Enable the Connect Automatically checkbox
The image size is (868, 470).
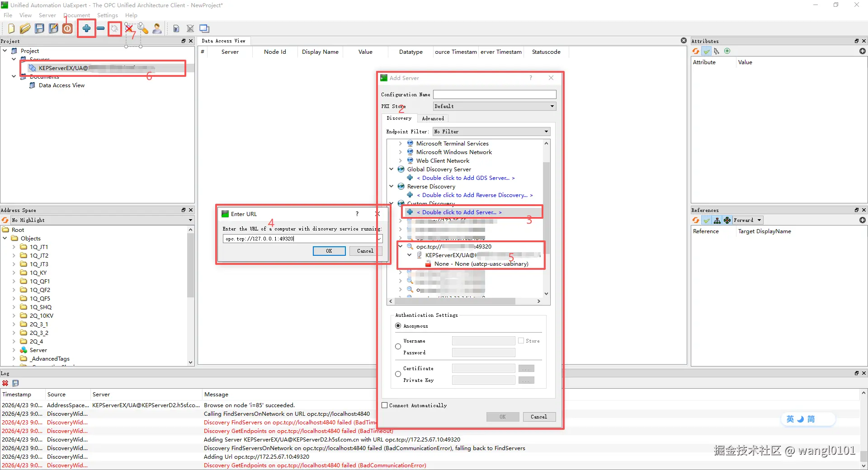pyautogui.click(x=385, y=405)
